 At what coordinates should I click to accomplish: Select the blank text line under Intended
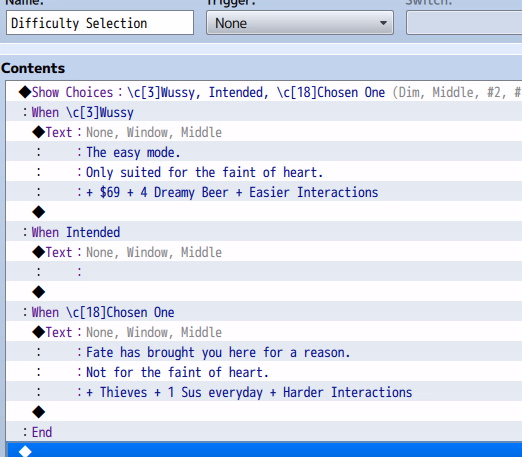(264, 272)
